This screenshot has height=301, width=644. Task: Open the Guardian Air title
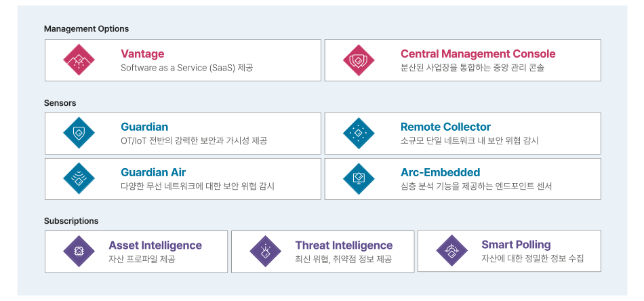pos(153,172)
